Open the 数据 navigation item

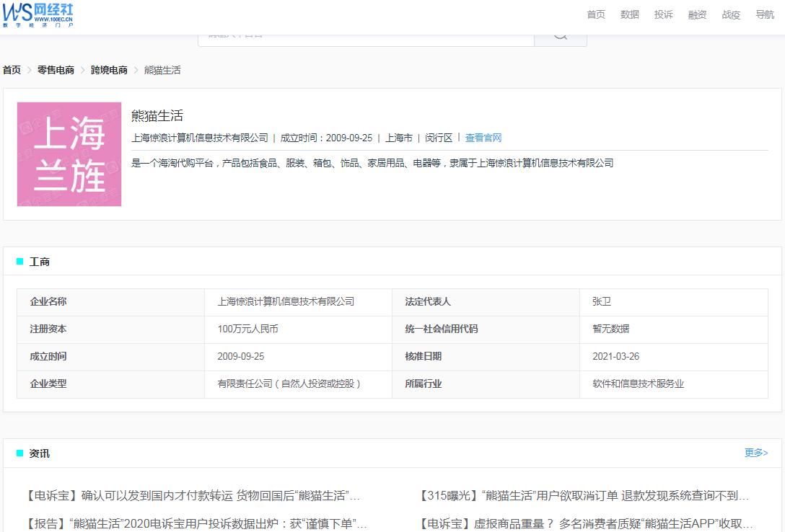(x=629, y=14)
